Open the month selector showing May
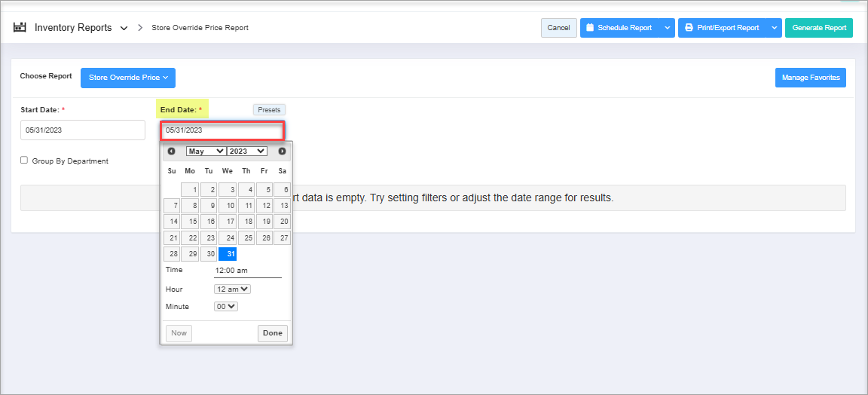The height and width of the screenshot is (395, 868). (x=206, y=152)
